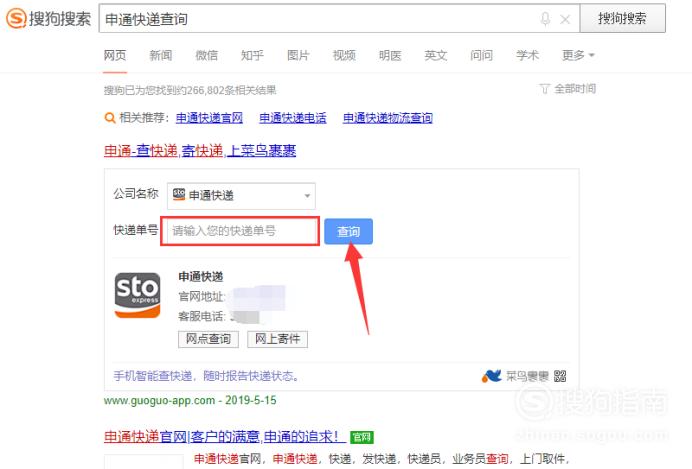Click the green 官网 badge

tap(362, 437)
